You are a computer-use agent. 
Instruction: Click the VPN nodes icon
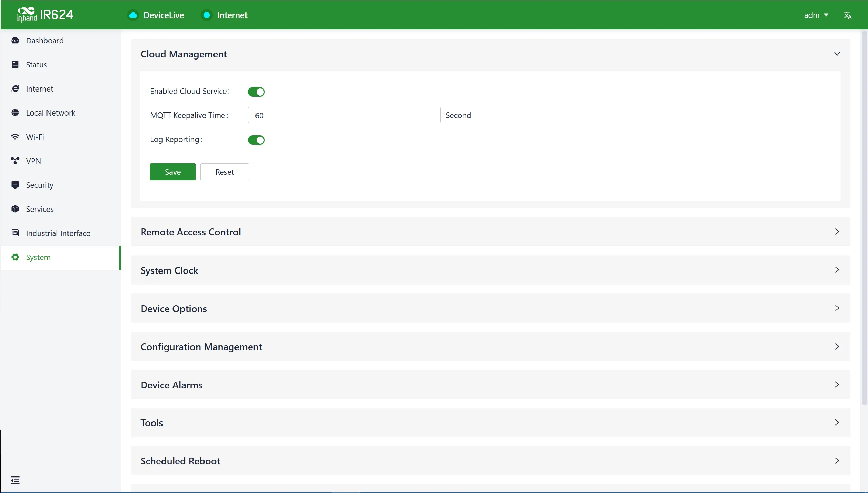[x=15, y=161]
